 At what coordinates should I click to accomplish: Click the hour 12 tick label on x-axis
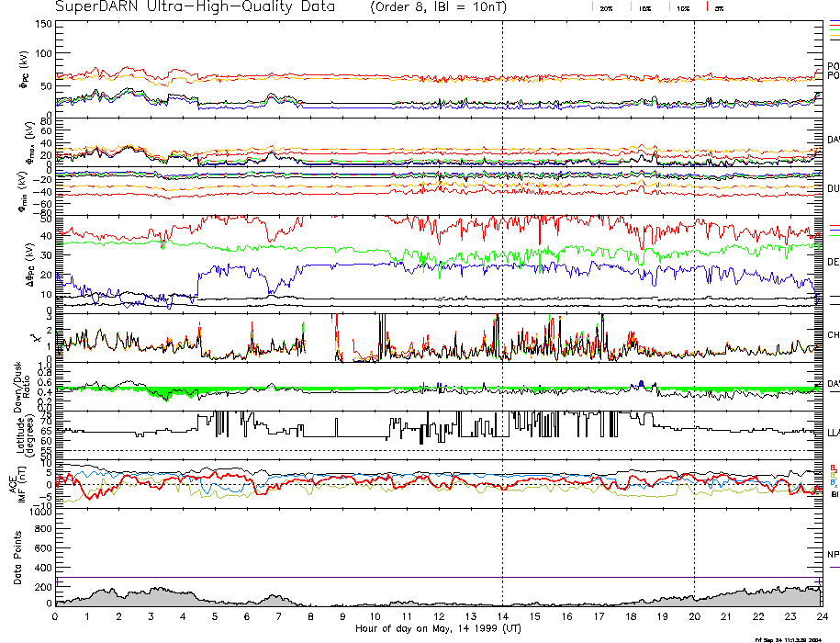point(438,616)
